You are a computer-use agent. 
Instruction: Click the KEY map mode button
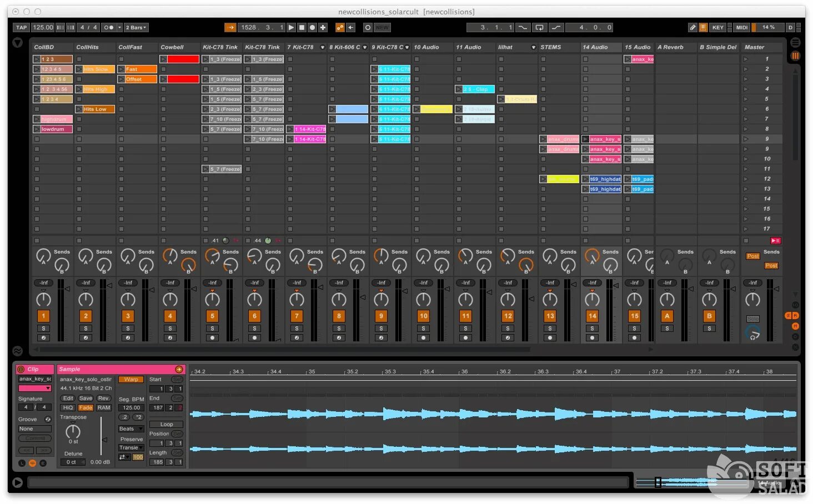718,27
